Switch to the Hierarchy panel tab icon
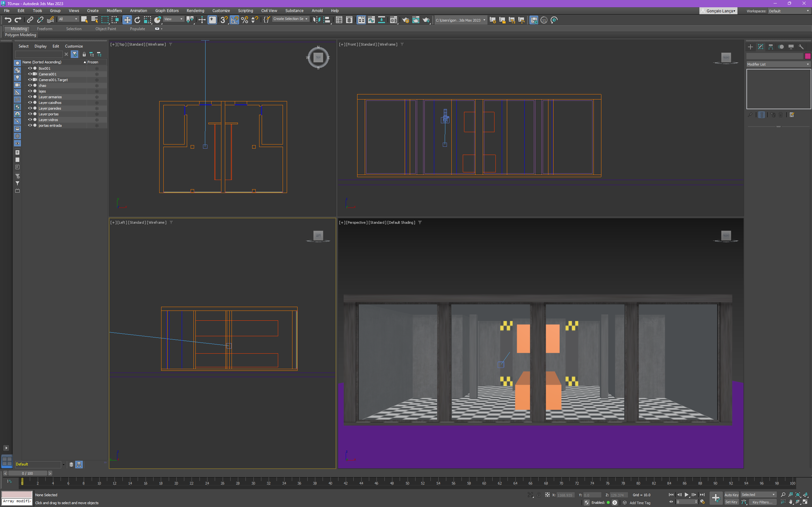812x507 pixels. click(x=771, y=47)
